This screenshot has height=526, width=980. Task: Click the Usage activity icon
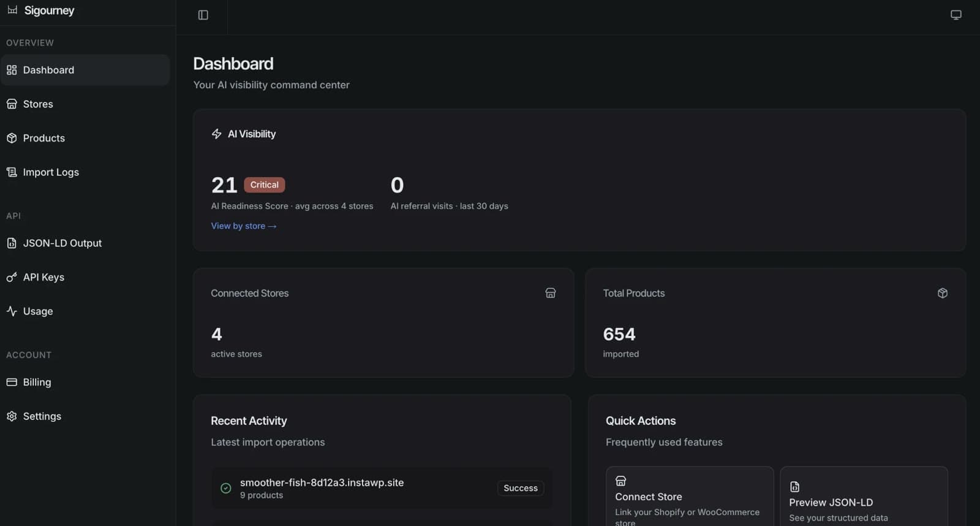(x=12, y=311)
